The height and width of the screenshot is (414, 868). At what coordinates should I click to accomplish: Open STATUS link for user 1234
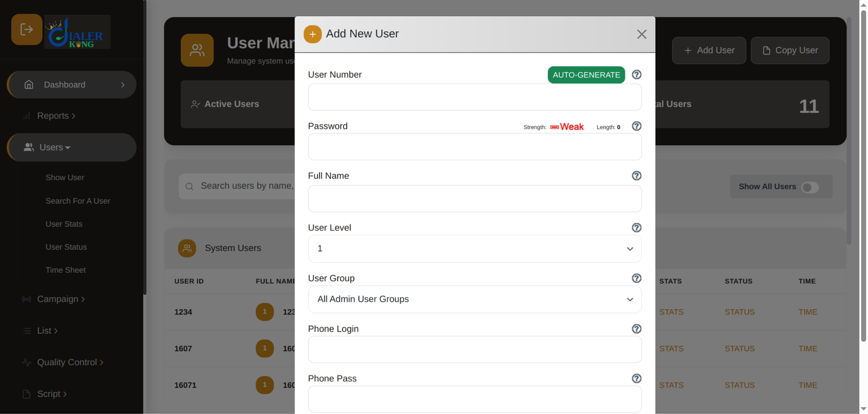click(x=739, y=312)
